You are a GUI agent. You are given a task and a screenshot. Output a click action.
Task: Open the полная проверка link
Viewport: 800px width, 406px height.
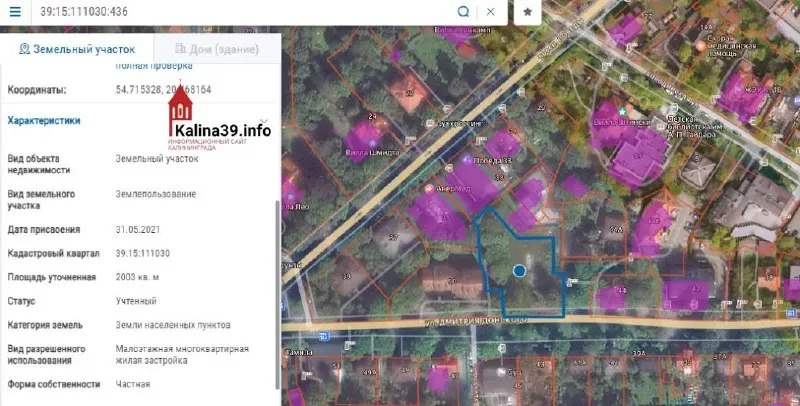154,65
